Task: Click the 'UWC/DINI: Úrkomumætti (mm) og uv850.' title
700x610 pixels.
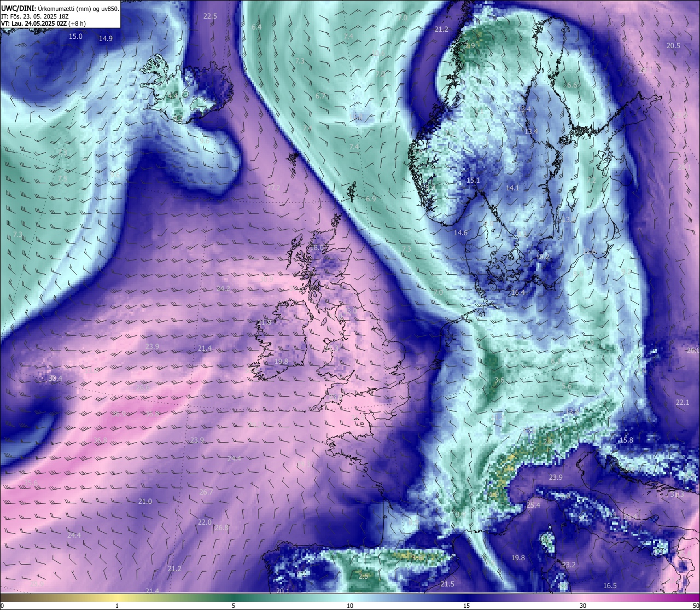Action: [x=60, y=9]
